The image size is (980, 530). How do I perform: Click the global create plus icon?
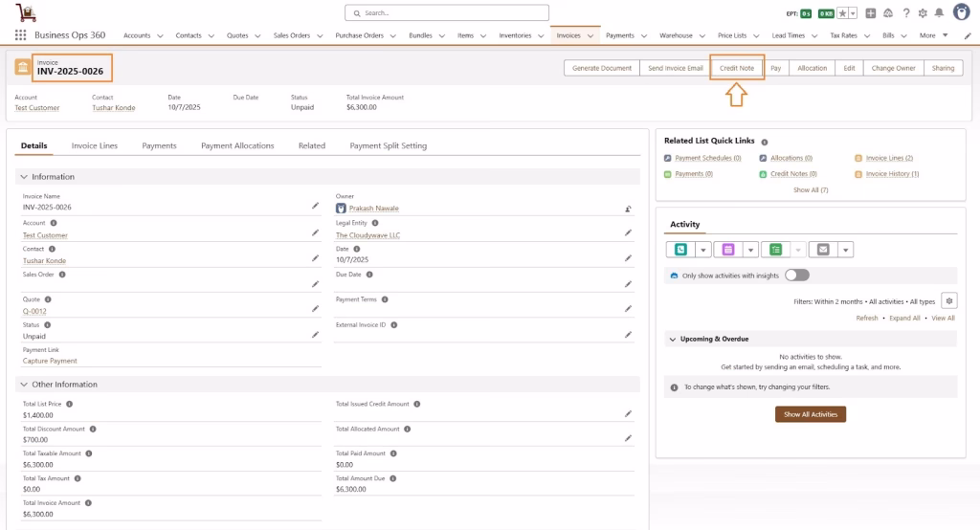tap(870, 13)
